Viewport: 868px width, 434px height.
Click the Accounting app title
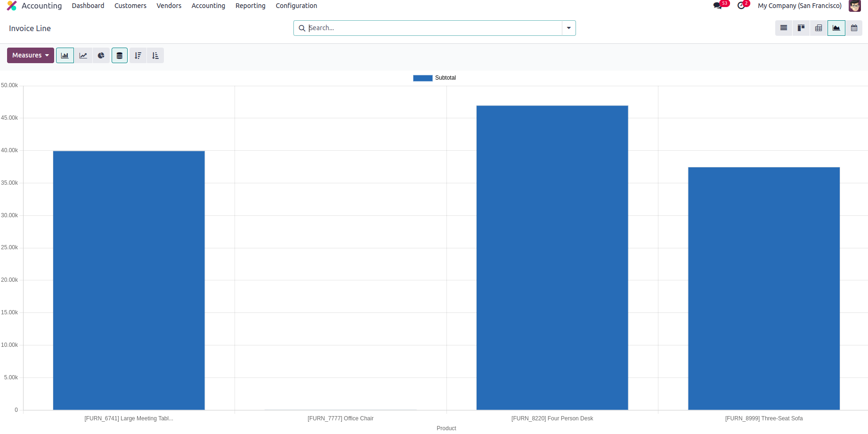click(41, 6)
